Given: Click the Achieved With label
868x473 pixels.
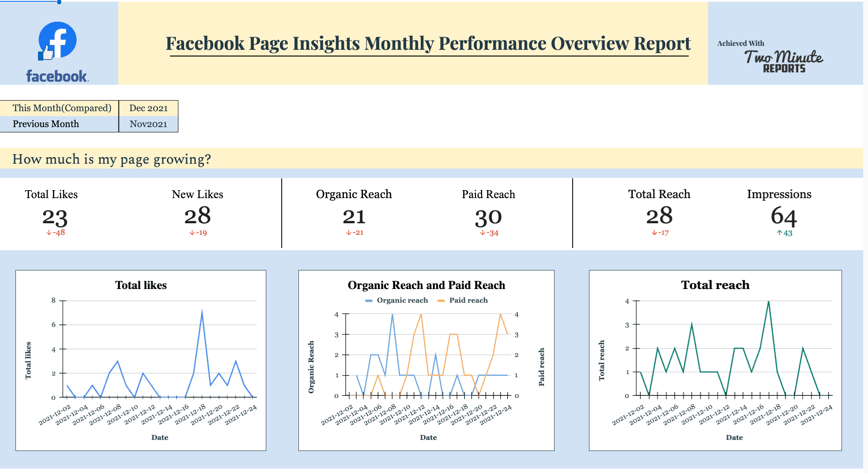Looking at the screenshot, I should tap(740, 43).
